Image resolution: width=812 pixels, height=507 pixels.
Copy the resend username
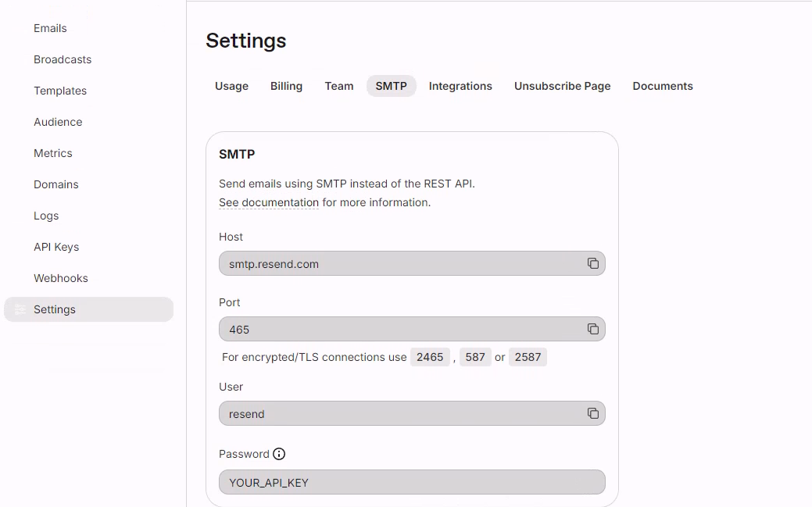pyautogui.click(x=592, y=413)
